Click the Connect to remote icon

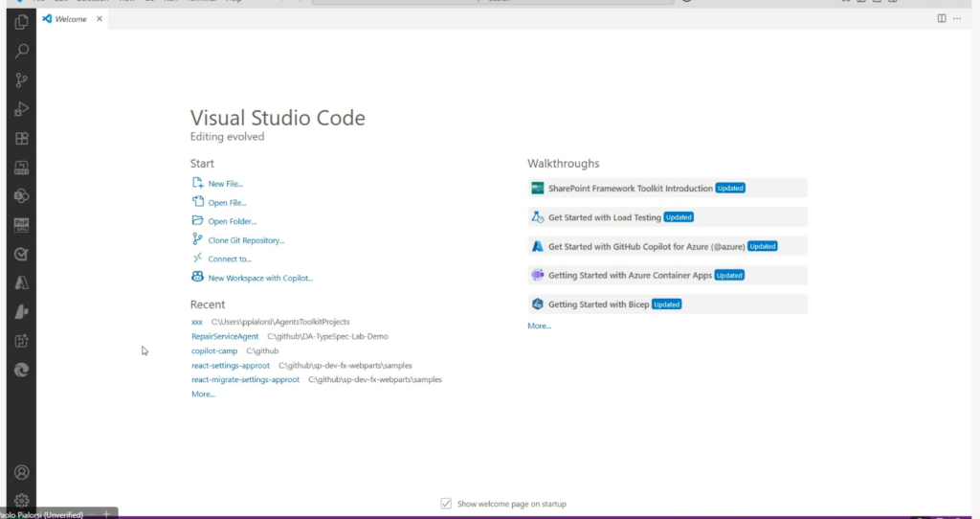[197, 258]
